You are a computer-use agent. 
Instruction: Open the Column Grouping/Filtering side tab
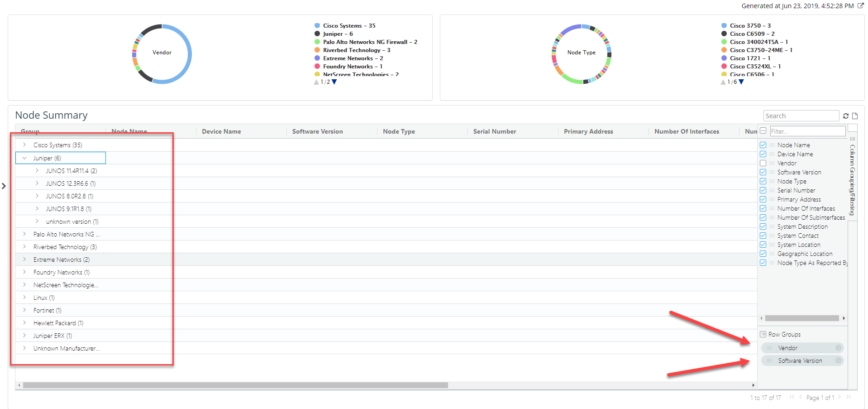[852, 179]
